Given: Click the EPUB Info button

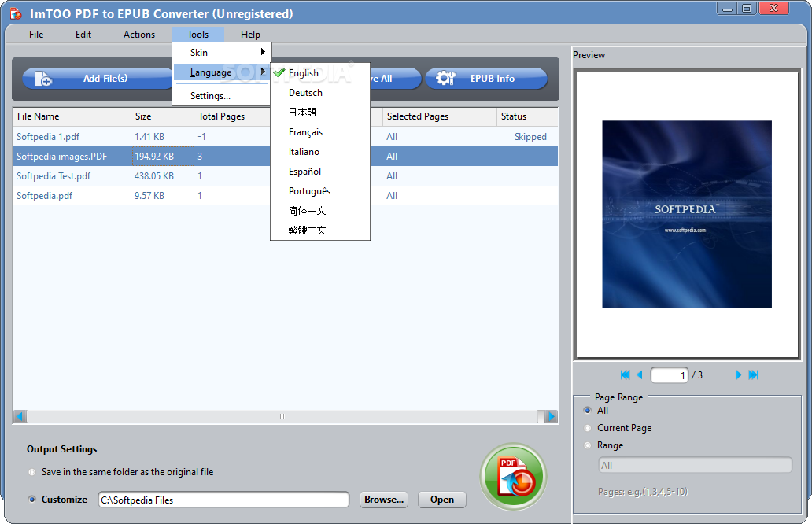Looking at the screenshot, I should pos(486,79).
